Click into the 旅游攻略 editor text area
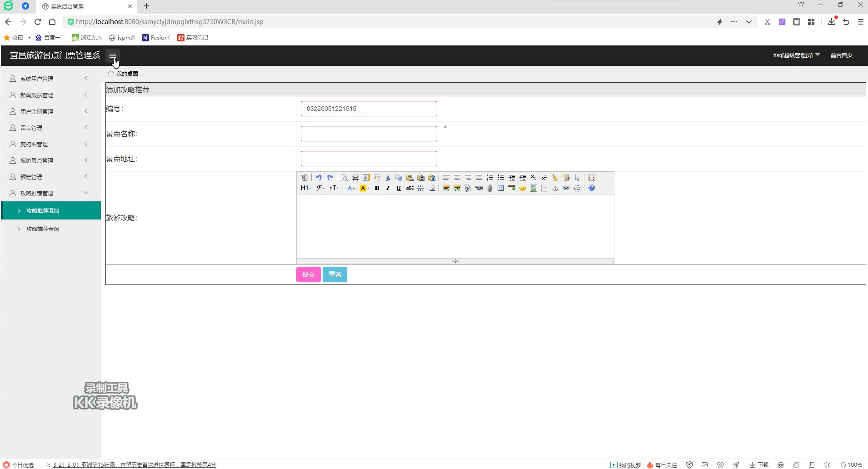 coord(455,226)
